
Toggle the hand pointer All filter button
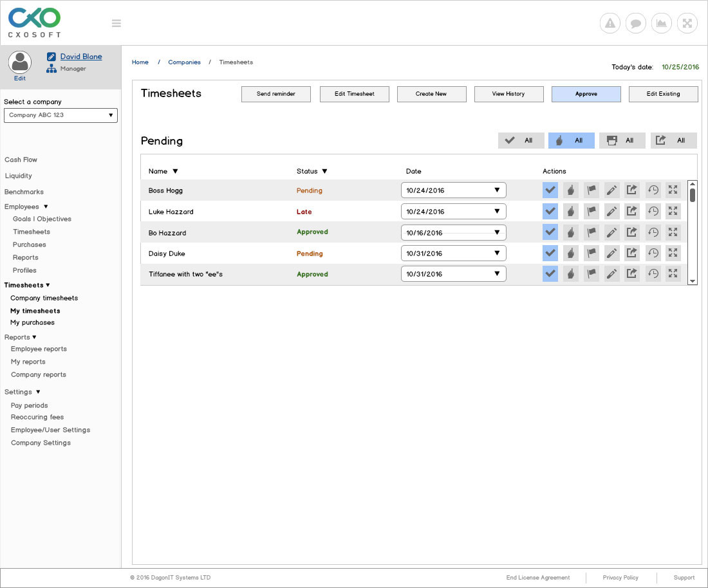pos(571,140)
